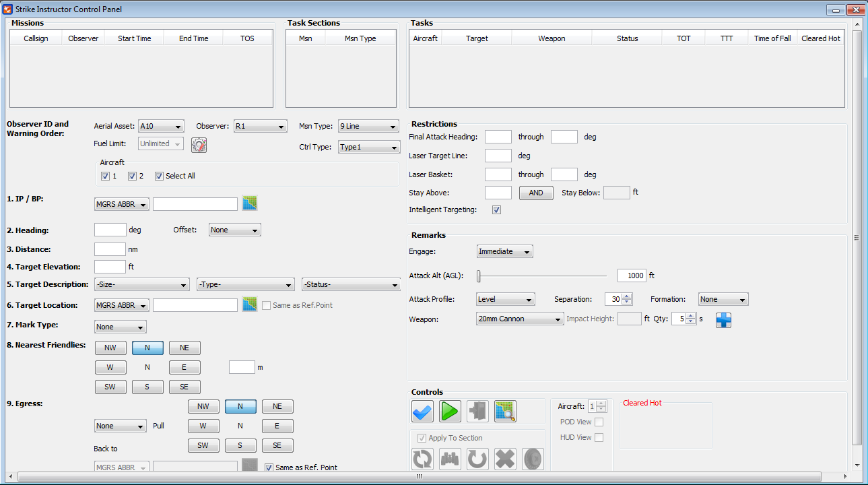Open the Target Description -Type- dropdown
This screenshot has width=868, height=485.
point(246,285)
